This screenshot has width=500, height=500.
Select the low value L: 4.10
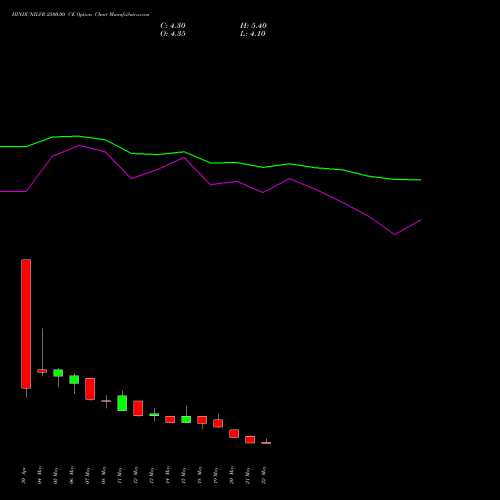[253, 34]
